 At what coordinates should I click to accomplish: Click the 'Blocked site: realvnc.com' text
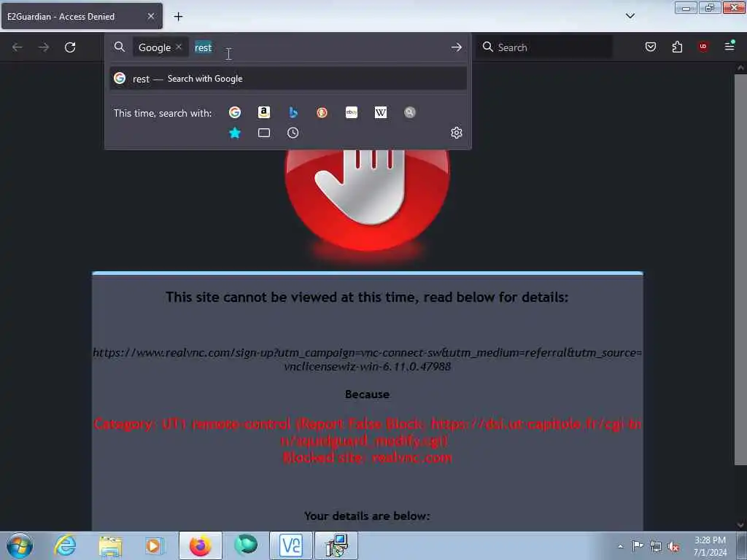368,458
